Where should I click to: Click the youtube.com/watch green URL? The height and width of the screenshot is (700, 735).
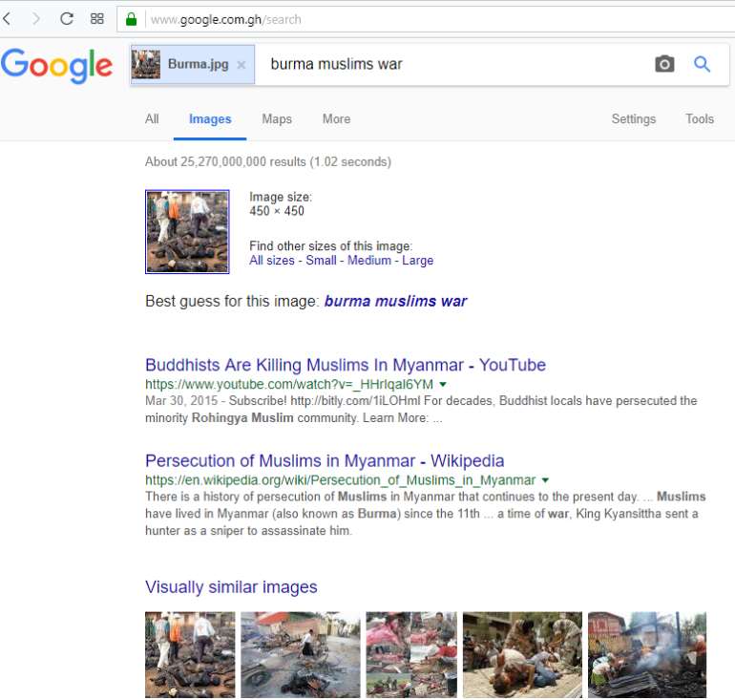click(x=289, y=385)
